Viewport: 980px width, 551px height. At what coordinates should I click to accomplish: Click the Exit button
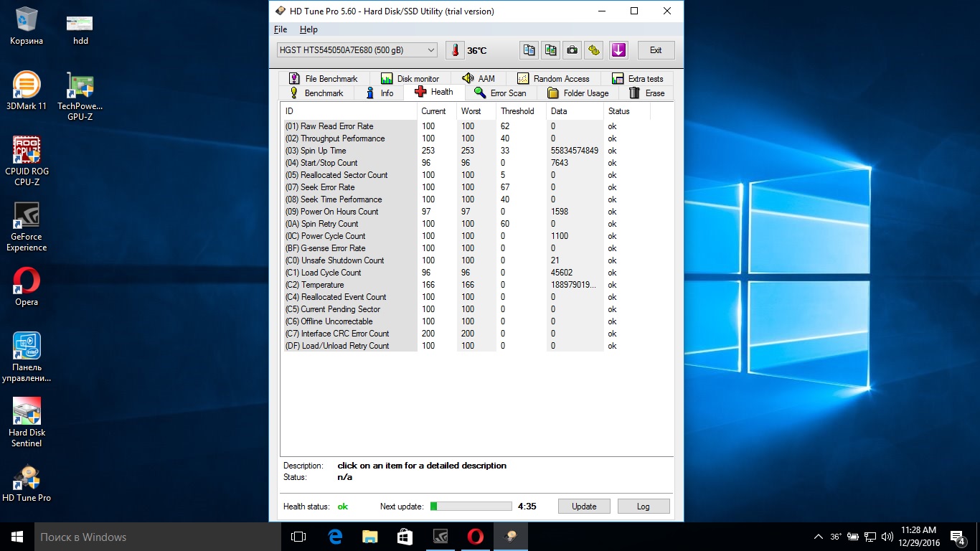(x=656, y=50)
